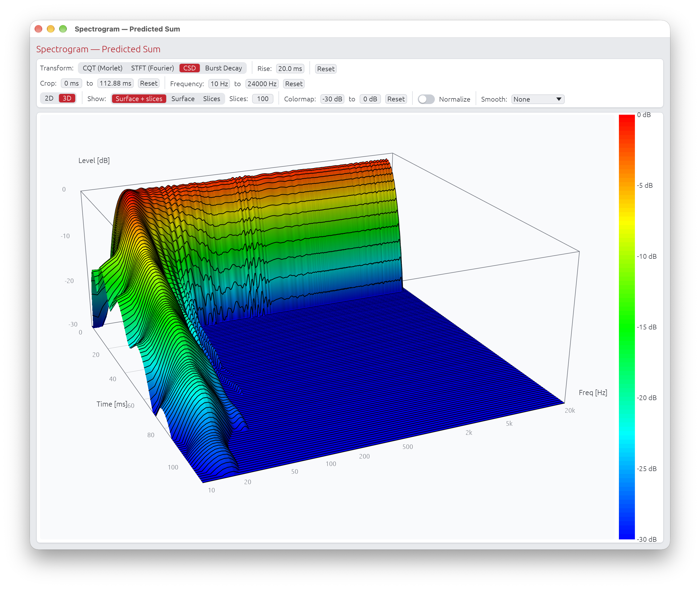This screenshot has height=589, width=700.
Task: Click the 'Freq [Hz]' axis label
Action: coord(593,393)
